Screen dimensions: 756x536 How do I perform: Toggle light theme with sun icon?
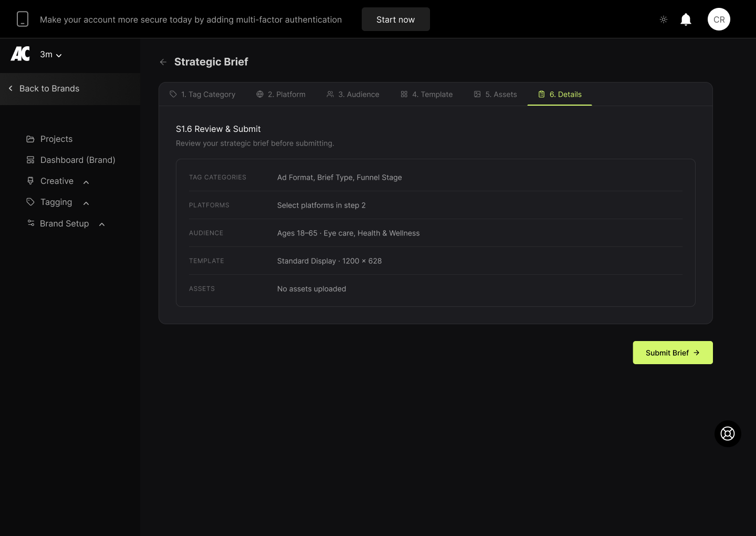[664, 19]
